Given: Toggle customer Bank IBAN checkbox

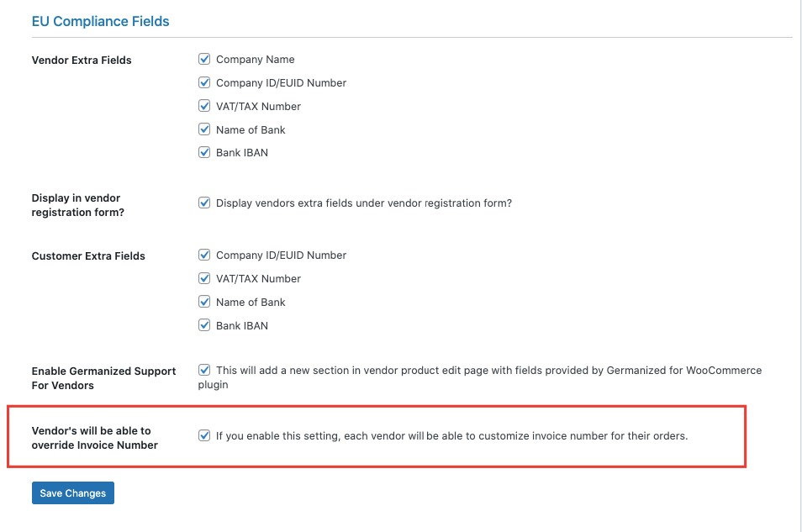Looking at the screenshot, I should coord(204,325).
